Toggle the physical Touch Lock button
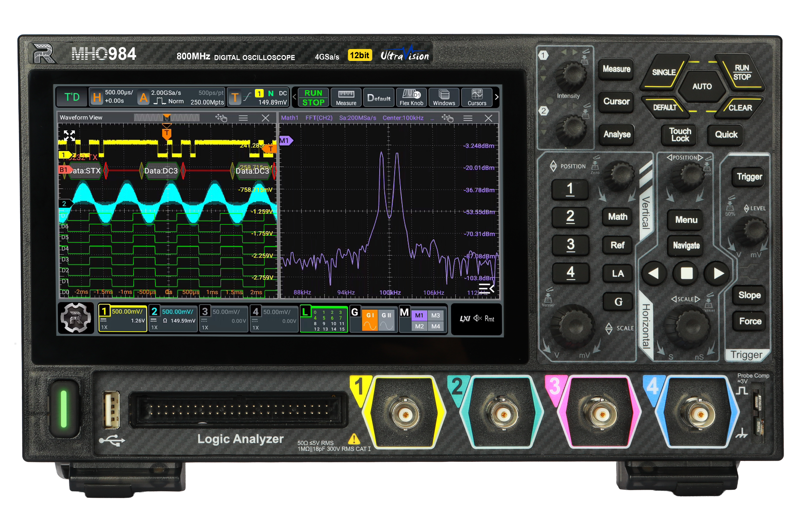The width and height of the screenshot is (798, 532). [x=680, y=135]
